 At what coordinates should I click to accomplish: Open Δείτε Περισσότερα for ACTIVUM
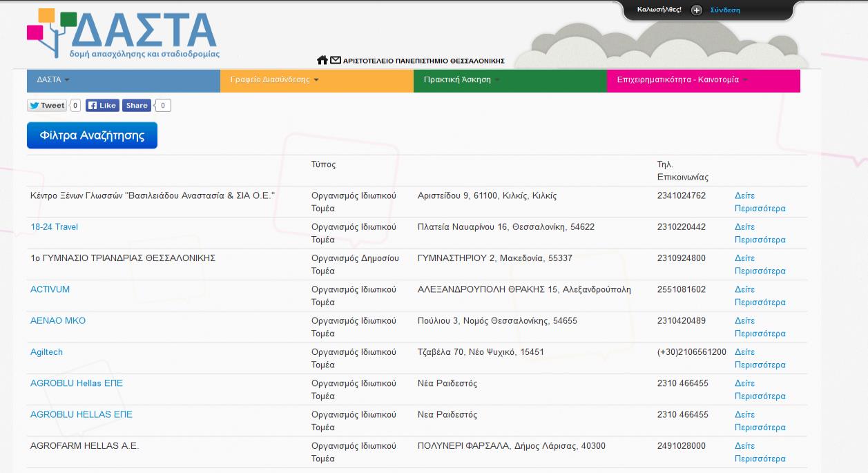(x=760, y=296)
